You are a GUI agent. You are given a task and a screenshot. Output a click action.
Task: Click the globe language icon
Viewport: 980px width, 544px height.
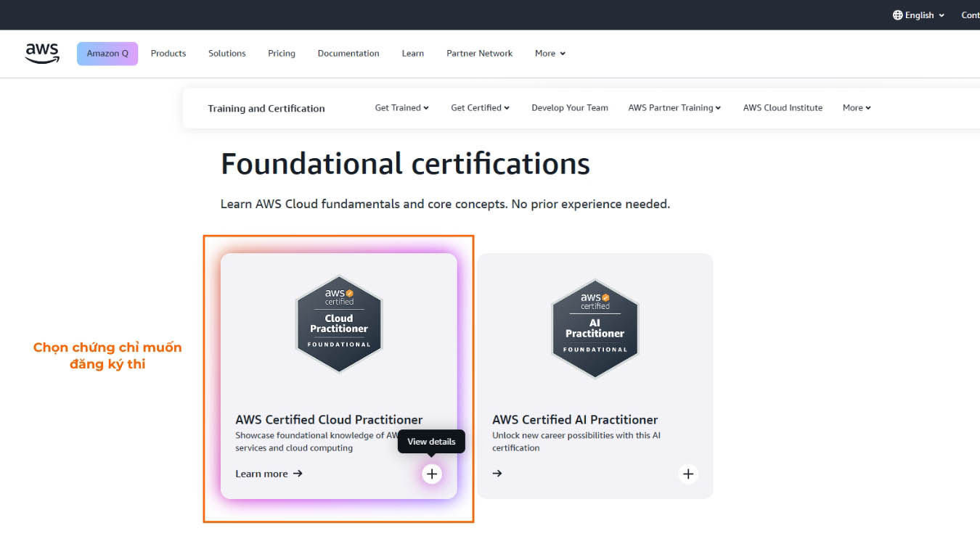(x=898, y=15)
